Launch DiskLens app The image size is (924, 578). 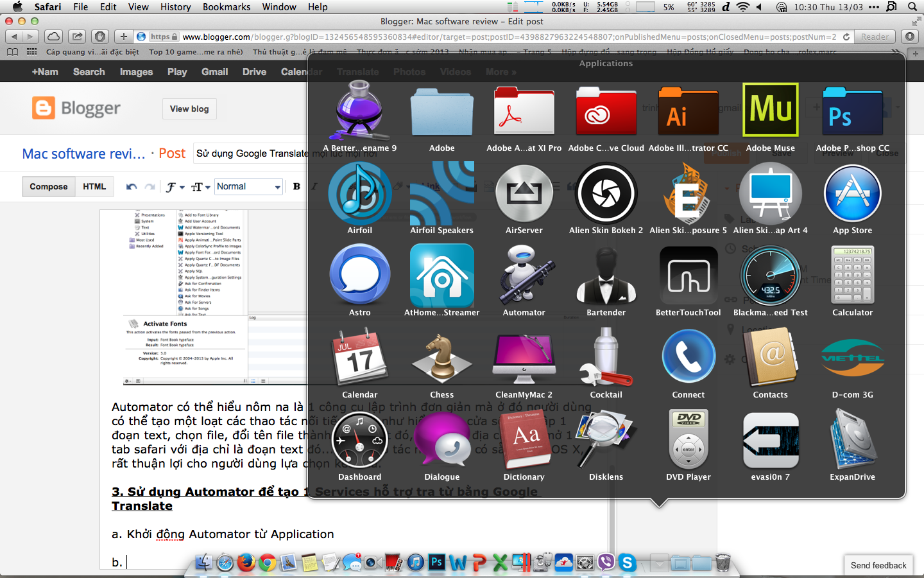tap(606, 441)
